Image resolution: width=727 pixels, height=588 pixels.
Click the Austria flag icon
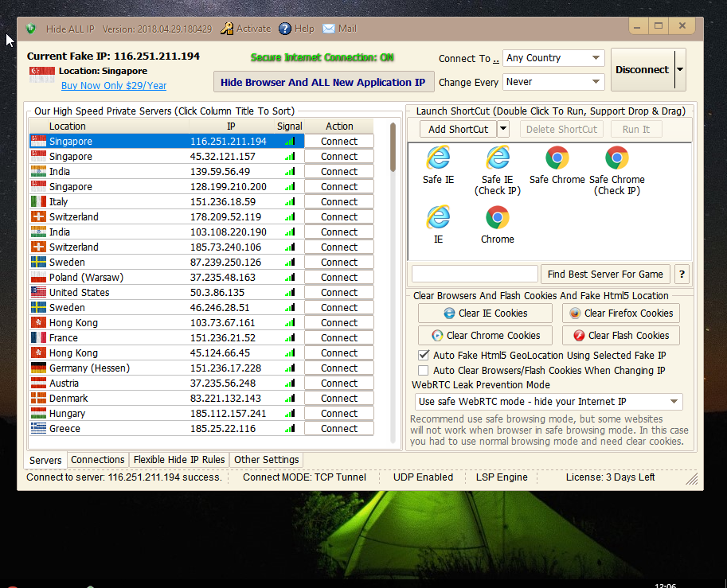click(38, 384)
